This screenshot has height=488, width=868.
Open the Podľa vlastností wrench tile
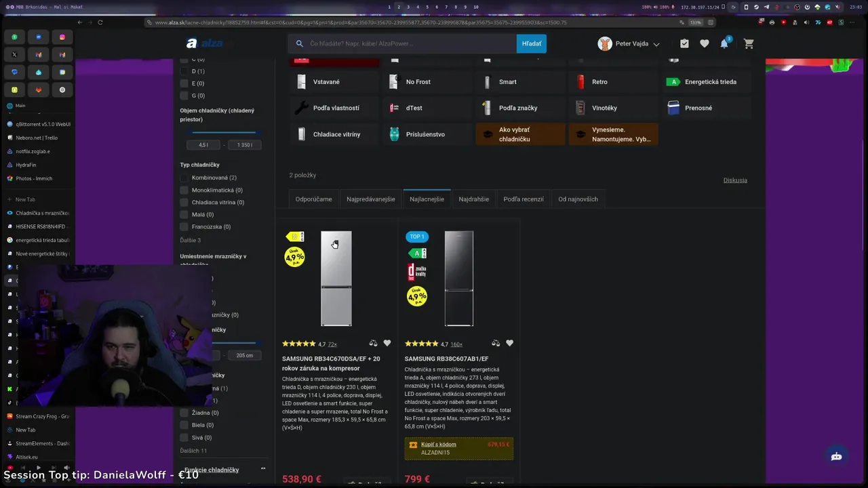click(334, 108)
